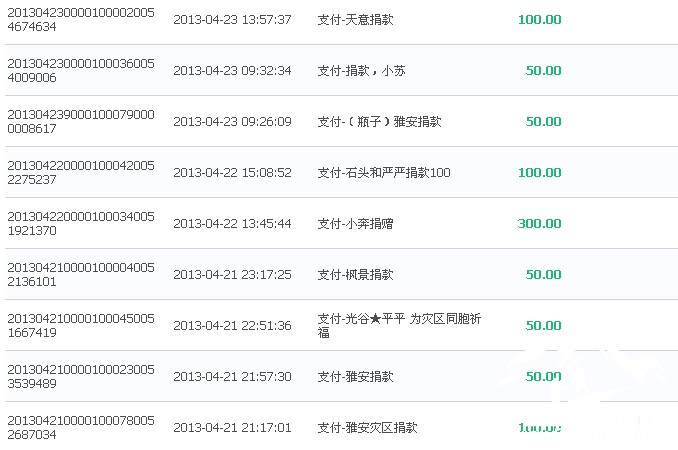Image resolution: width=678 pixels, height=450 pixels.
Task: Open the 支付-光谷★平平 为灾区同胞祈福 entry
Action: click(399, 326)
